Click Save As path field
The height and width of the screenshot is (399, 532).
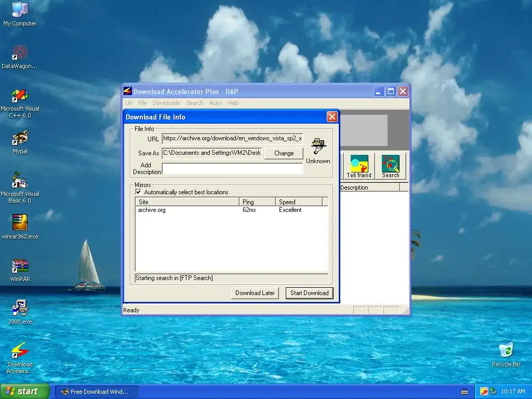pyautogui.click(x=212, y=153)
